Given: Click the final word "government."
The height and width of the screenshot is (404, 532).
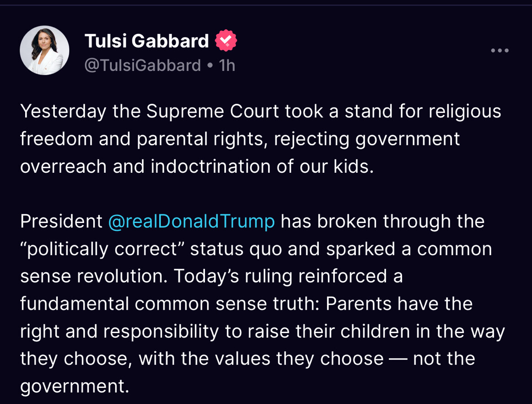Looking at the screenshot, I should point(75,386).
